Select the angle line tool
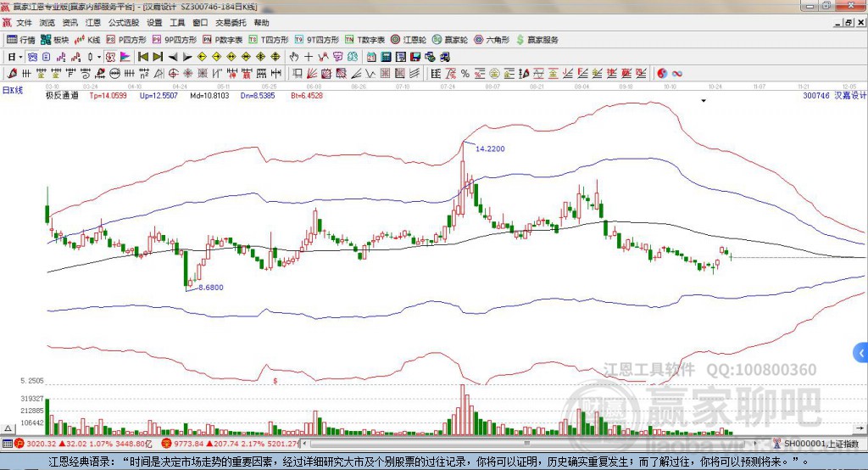Image resolution: width=868 pixels, height=470 pixels. coord(356,73)
